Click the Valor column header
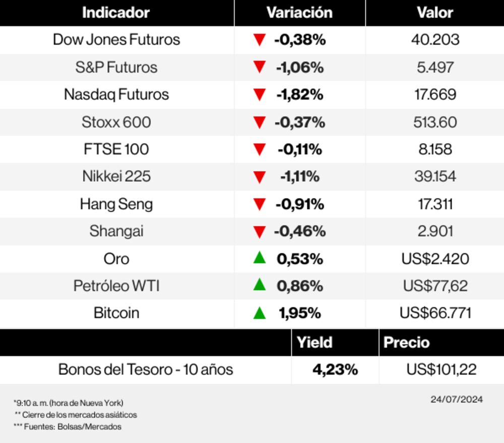504x443 pixels. click(435, 13)
